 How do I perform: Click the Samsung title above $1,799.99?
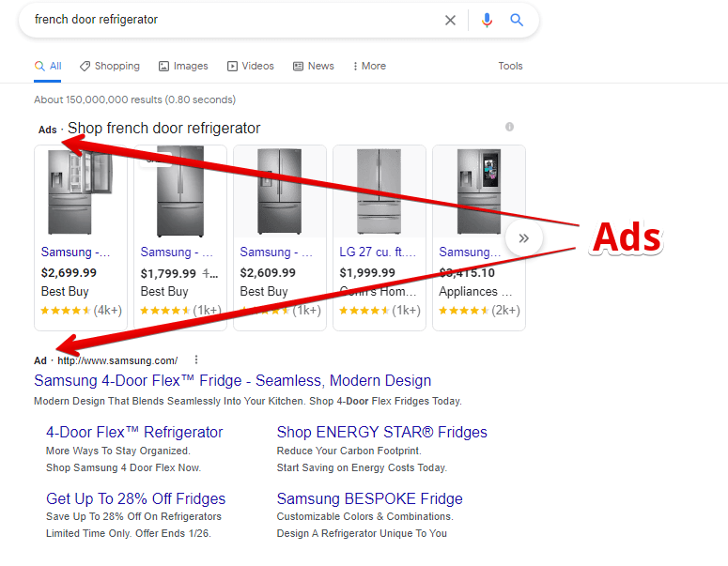177,252
